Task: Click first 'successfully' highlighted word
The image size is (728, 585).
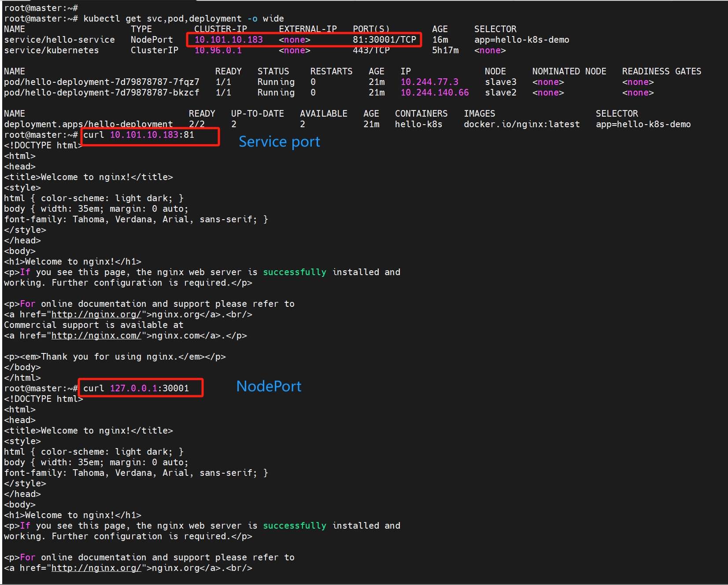Action: coord(295,272)
